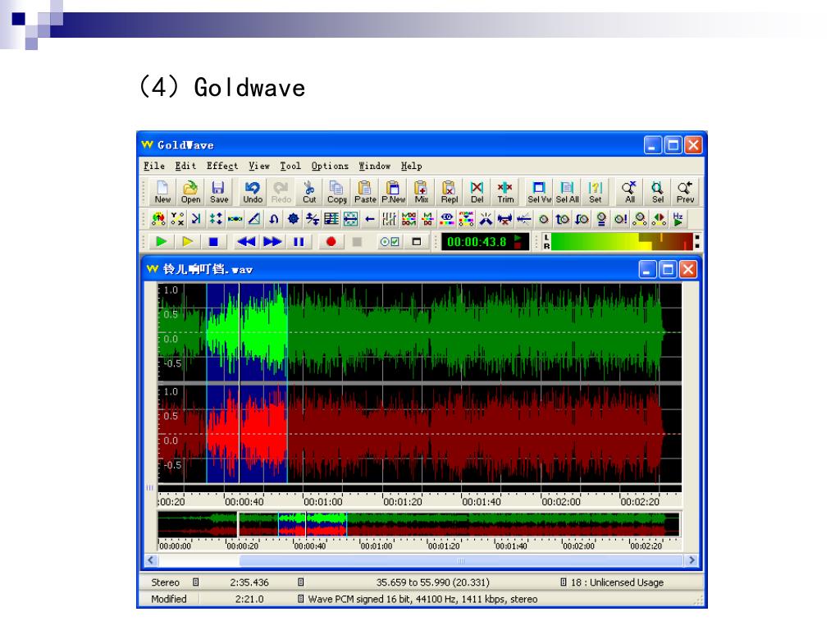Pause playback

click(x=299, y=242)
